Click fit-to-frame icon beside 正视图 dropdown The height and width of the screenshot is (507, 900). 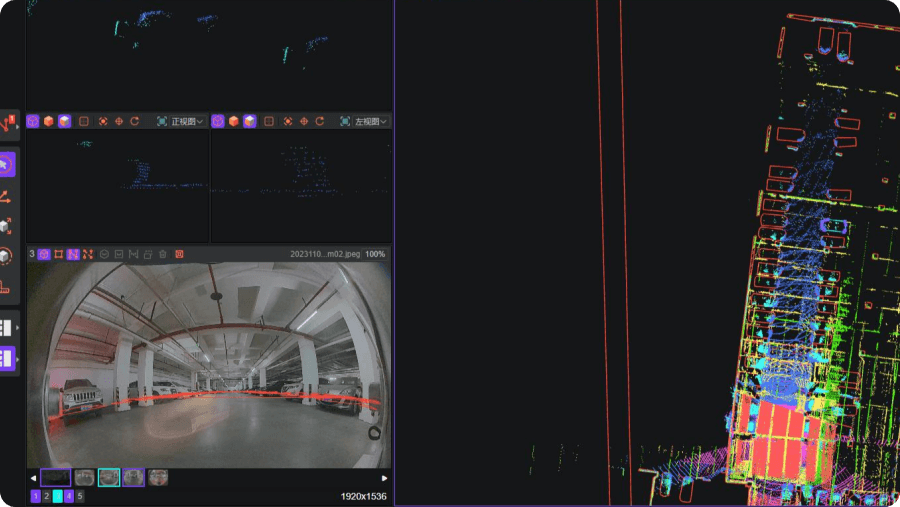162,121
